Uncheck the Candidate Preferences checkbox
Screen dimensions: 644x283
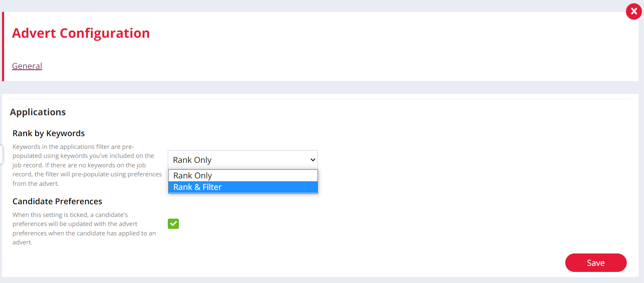click(x=173, y=224)
